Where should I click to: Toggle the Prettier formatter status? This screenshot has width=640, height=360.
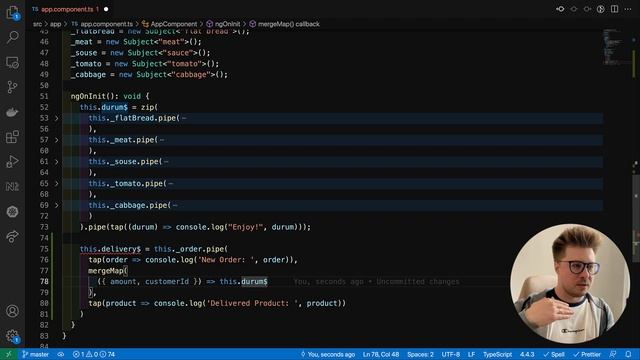[587, 354]
